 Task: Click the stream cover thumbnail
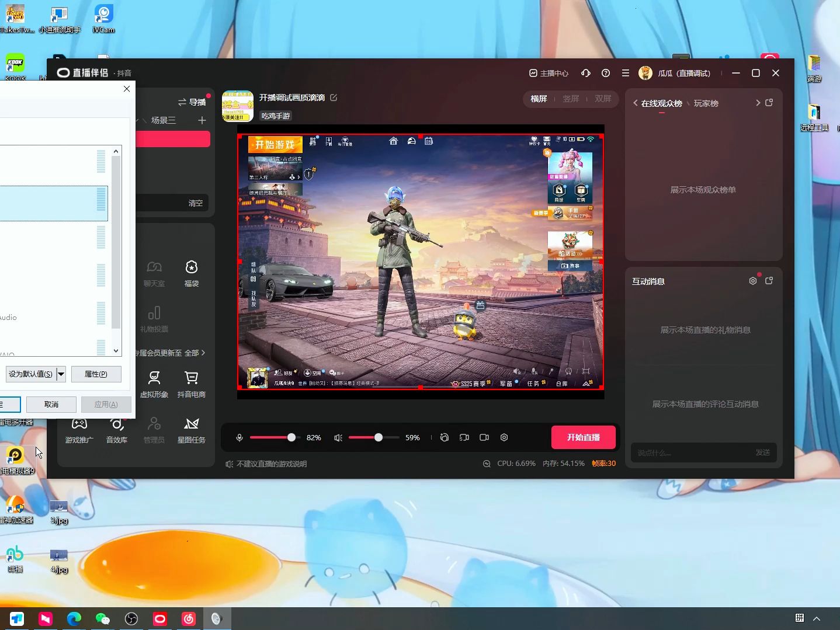(x=238, y=106)
